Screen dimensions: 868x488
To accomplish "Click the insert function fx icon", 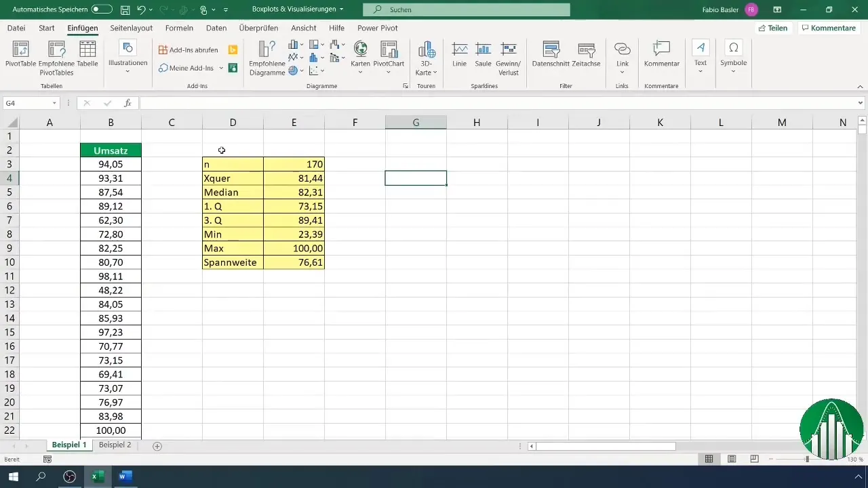I will click(127, 103).
